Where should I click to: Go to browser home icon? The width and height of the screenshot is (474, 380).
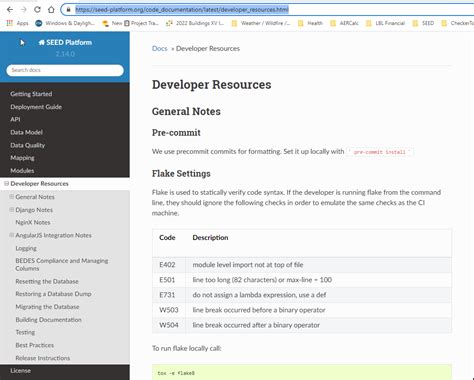(x=51, y=10)
